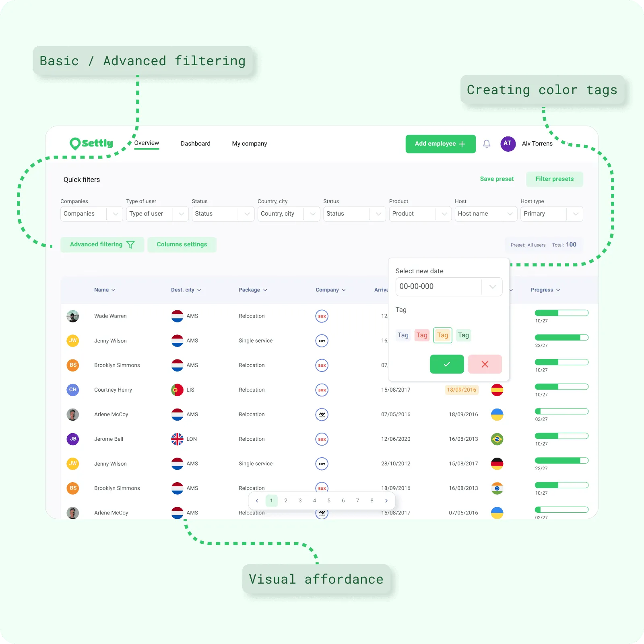The width and height of the screenshot is (644, 644).
Task: Click Wade Warren's profile photo
Action: [73, 316]
